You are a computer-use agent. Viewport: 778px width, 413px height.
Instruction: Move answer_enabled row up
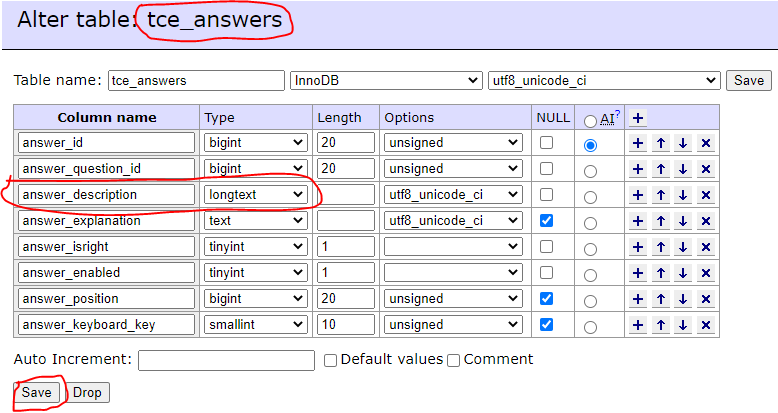(x=660, y=273)
